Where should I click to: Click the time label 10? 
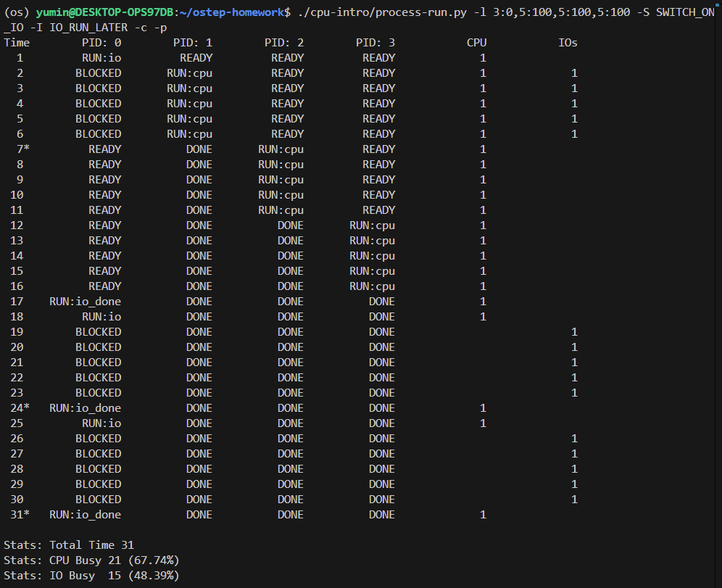(x=17, y=195)
